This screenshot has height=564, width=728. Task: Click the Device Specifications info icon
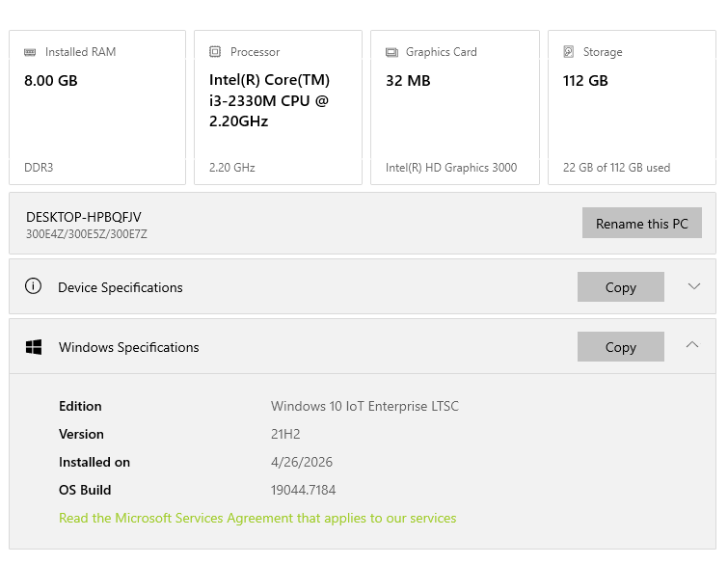coord(33,286)
